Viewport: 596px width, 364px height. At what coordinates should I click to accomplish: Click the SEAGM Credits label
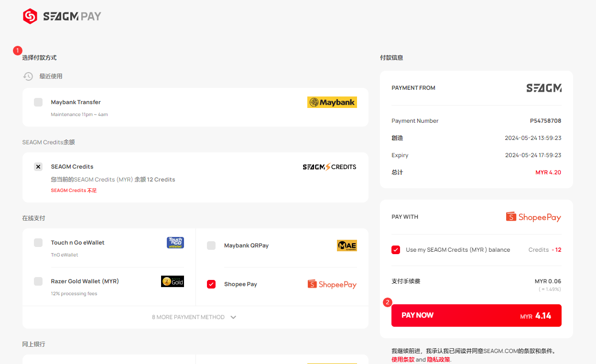(72, 167)
